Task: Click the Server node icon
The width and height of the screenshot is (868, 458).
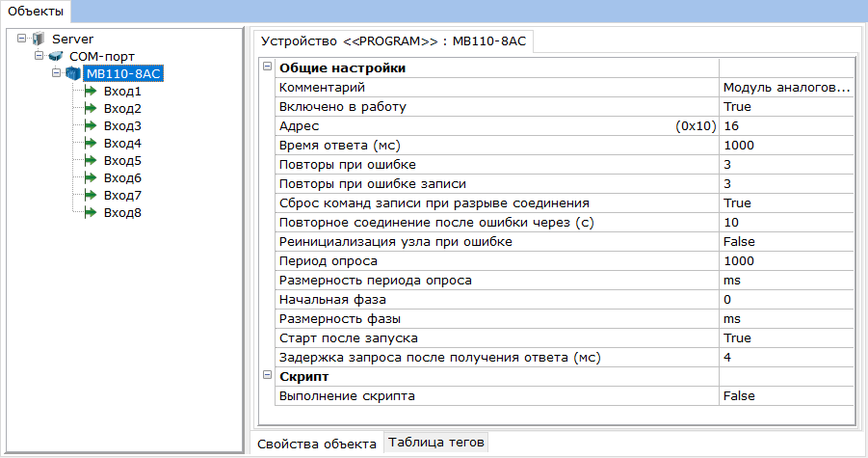Action: click(39, 40)
